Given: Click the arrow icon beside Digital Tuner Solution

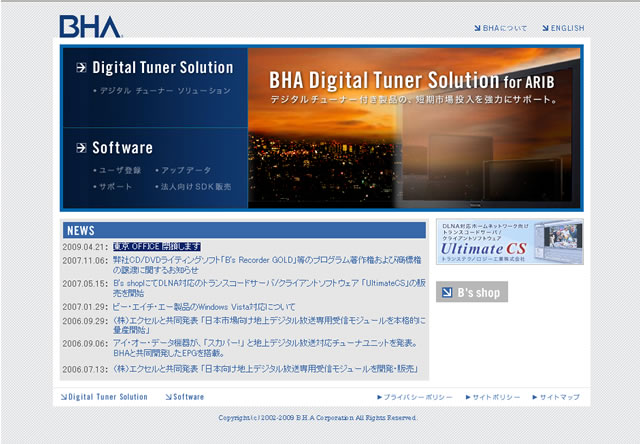Looking at the screenshot, I should click(x=81, y=67).
